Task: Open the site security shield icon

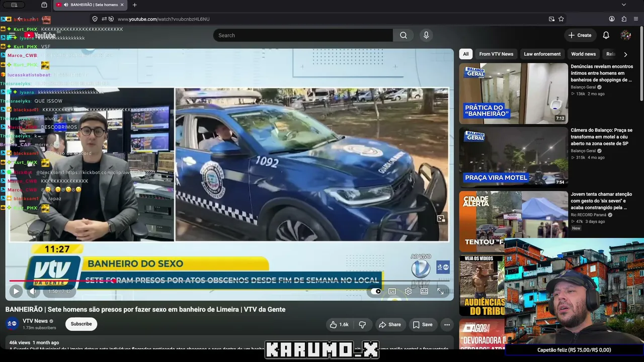Action: [95, 19]
